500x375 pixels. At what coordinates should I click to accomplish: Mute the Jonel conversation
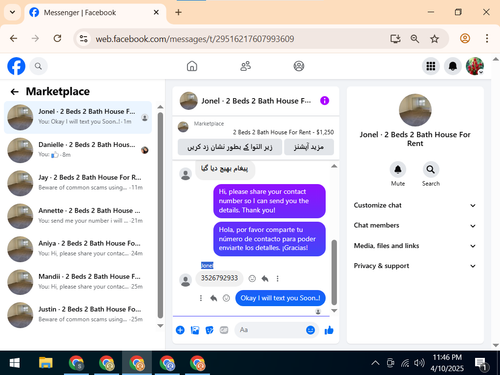coord(398,170)
